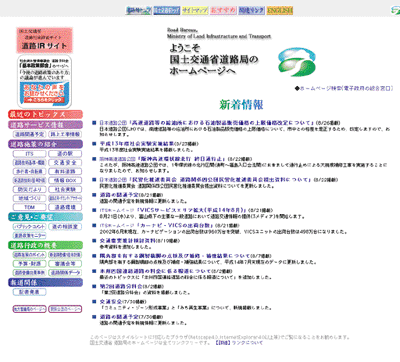The image size is (400, 362).
Task: Click the 情報BOX sidebar button
Action: [65, 180]
